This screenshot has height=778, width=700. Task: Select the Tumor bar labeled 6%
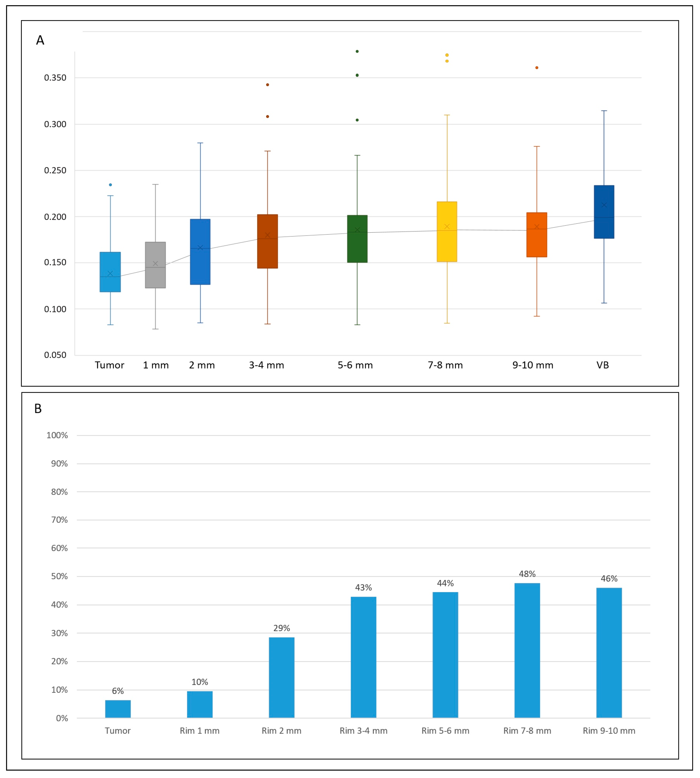[118, 709]
